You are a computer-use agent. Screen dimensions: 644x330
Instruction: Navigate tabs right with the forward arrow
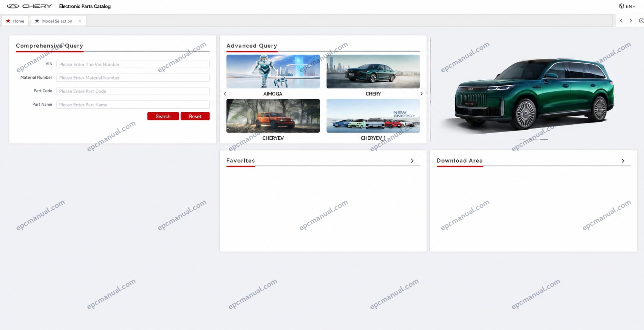[631, 21]
